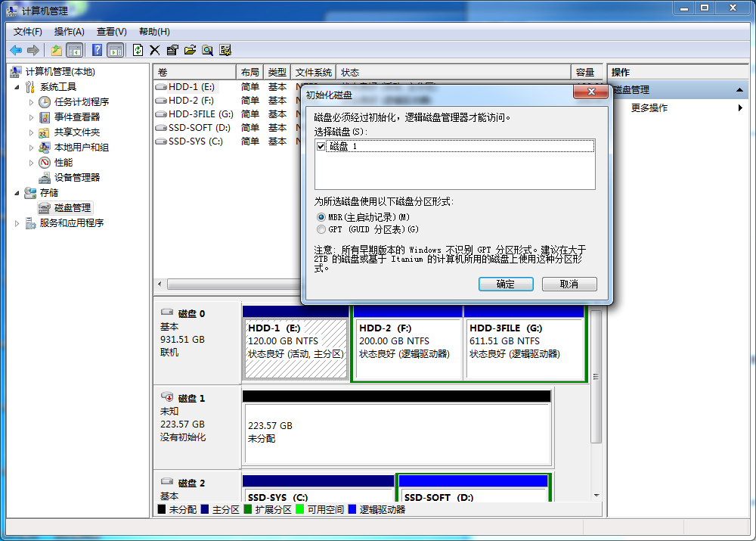Select GPT (GUID 分区表) radio button
The image size is (756, 541).
click(x=321, y=229)
